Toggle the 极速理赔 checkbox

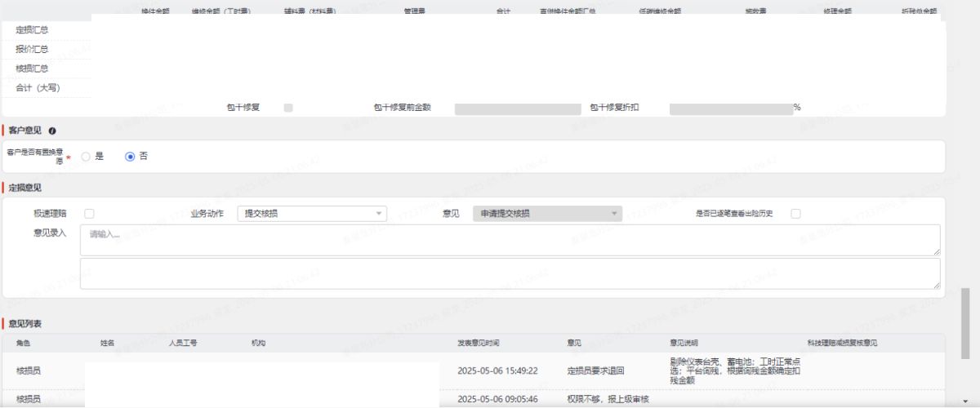[x=89, y=214]
